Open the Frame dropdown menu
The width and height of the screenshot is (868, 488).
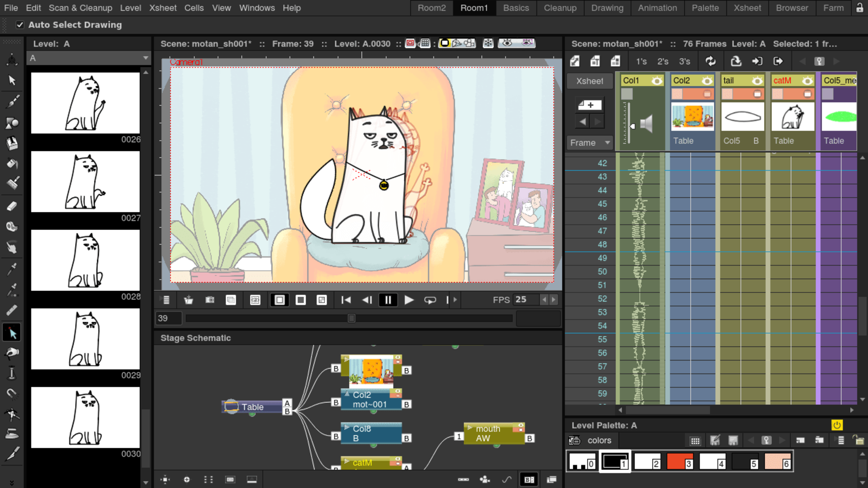589,142
